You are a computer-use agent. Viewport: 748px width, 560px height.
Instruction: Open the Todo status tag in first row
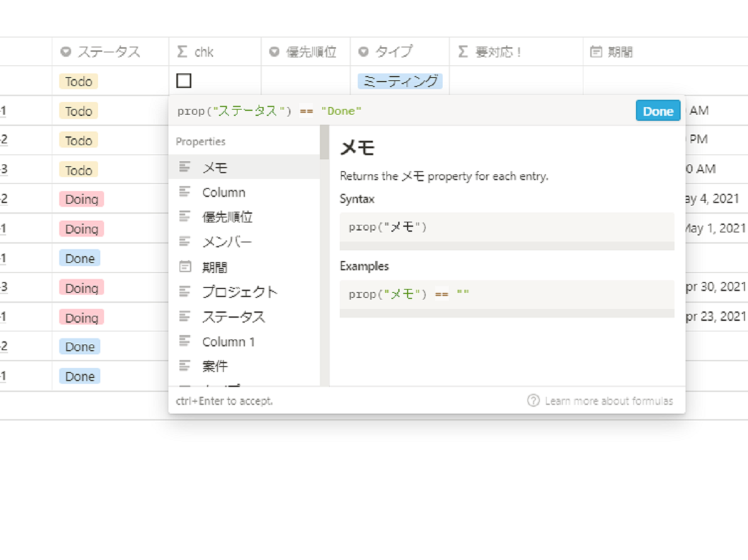[x=79, y=81]
